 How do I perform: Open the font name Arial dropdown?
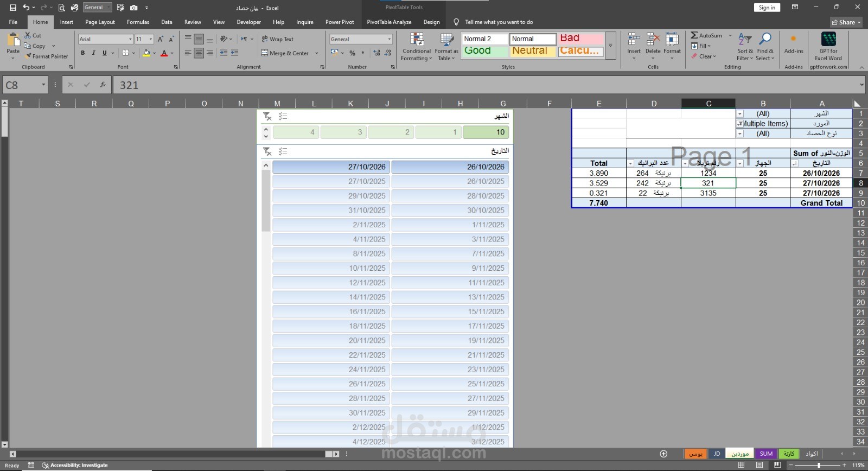130,39
